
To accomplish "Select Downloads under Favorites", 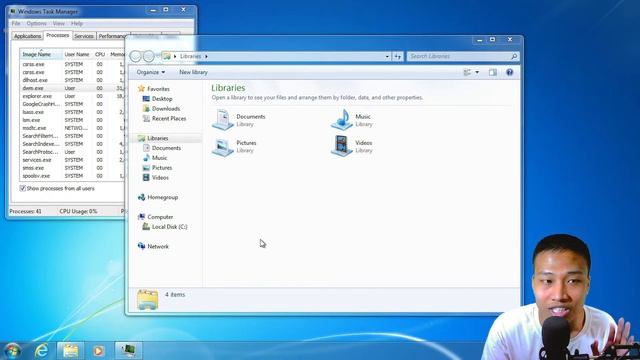I will point(166,109).
